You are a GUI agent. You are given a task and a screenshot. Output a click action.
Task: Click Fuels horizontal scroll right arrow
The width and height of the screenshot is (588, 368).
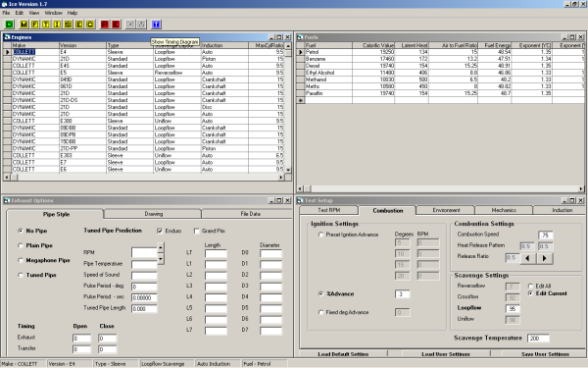click(x=581, y=188)
